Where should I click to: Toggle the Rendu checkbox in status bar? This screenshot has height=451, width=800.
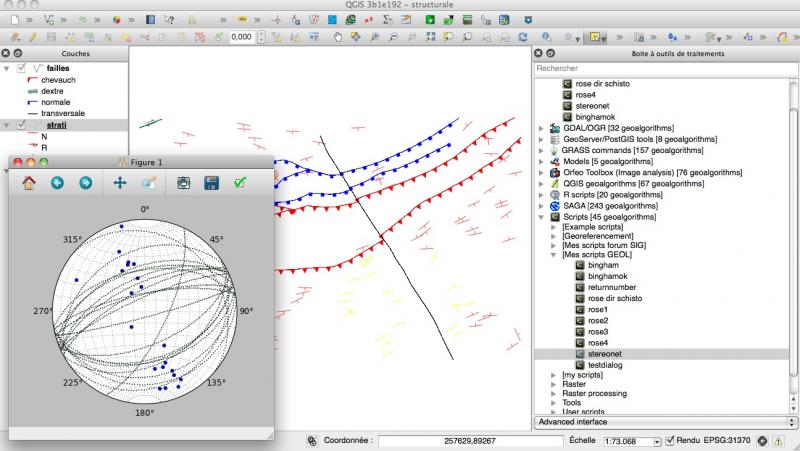[x=670, y=440]
